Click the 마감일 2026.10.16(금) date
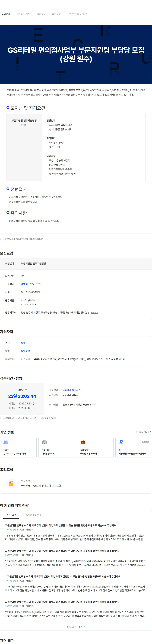The width and height of the screenshot is (152, 644). point(26,408)
